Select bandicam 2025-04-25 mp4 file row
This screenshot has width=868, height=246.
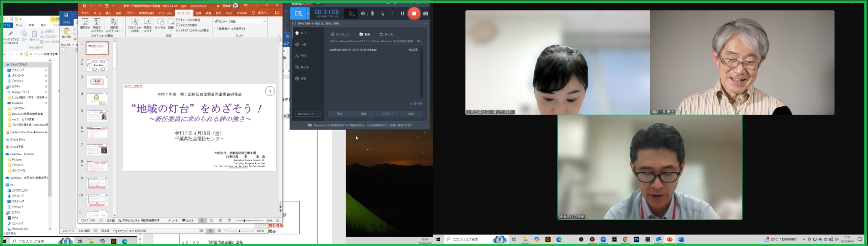click(x=374, y=50)
